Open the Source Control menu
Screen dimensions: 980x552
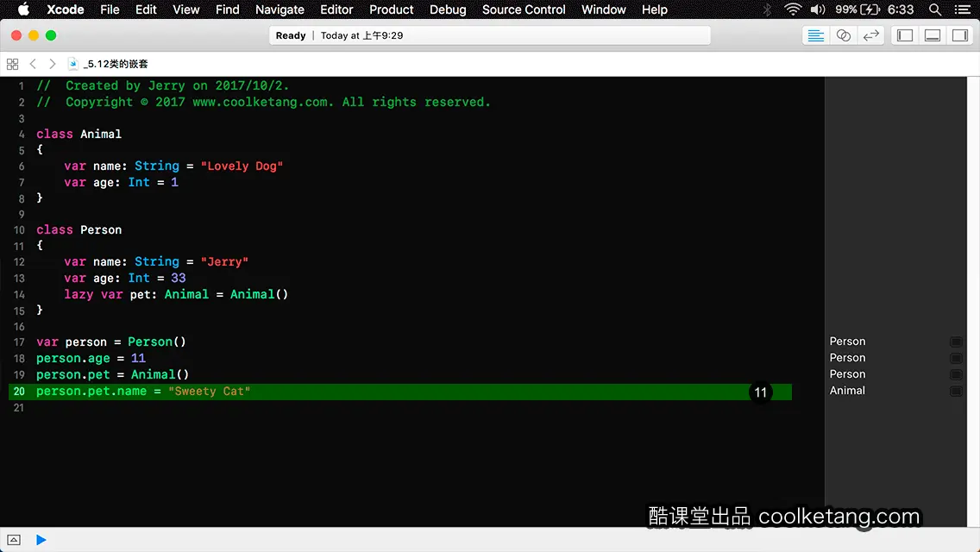pos(523,9)
